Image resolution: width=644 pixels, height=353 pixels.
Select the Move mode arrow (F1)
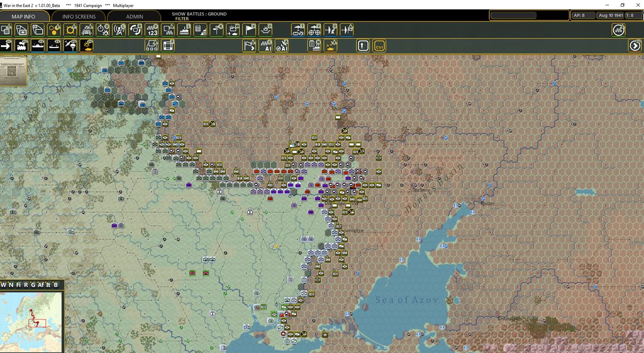(x=6, y=46)
